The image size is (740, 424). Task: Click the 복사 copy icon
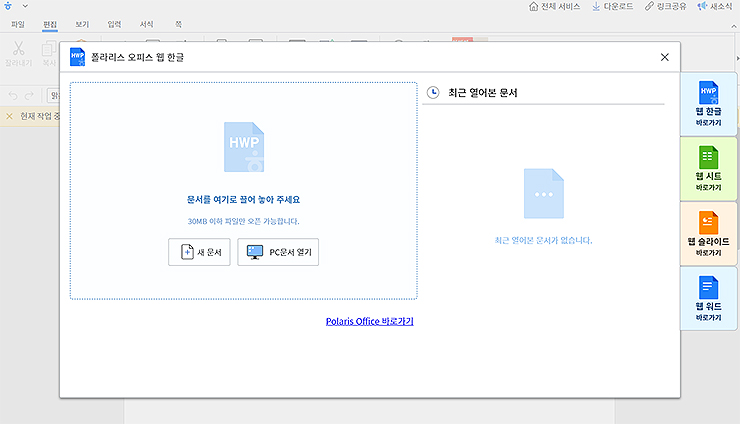(x=49, y=49)
